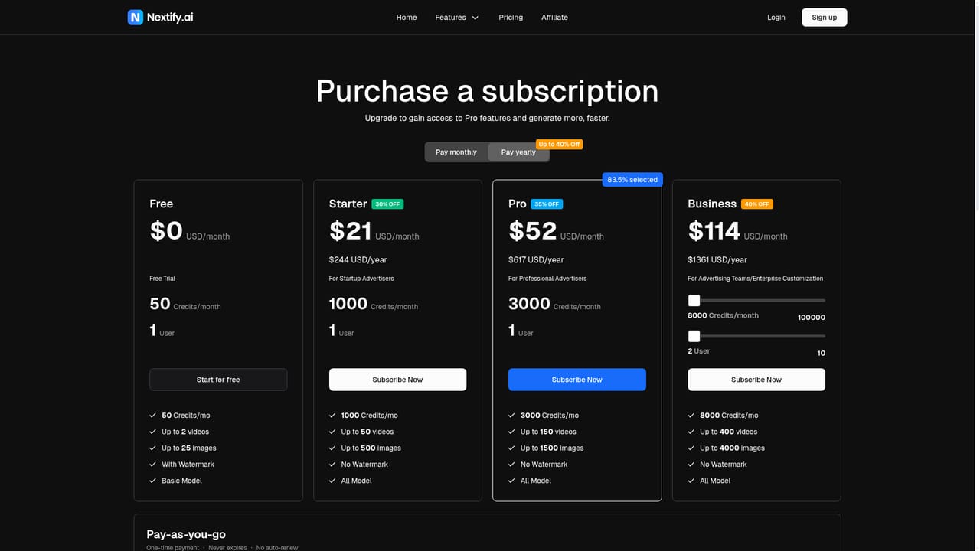Switch billing to Pay monthly
The height and width of the screenshot is (551, 980).
[x=456, y=152]
